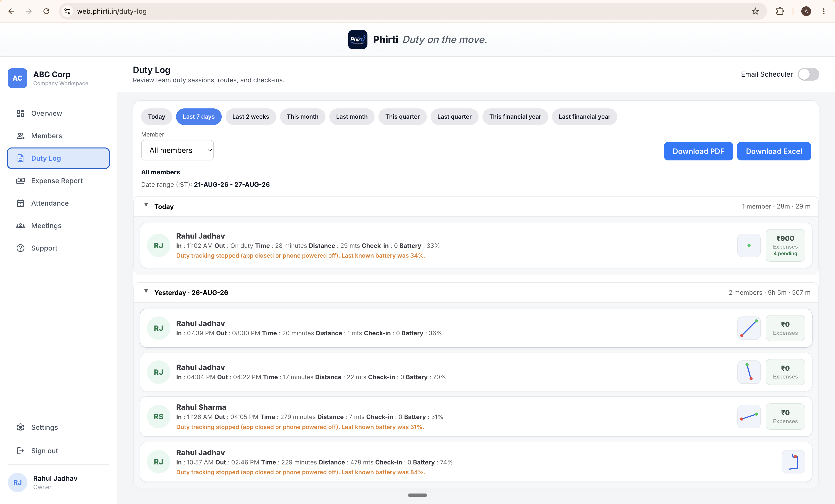The image size is (835, 504).
Task: Open the ₹900 Expenses 4 pending card
Action: [785, 245]
